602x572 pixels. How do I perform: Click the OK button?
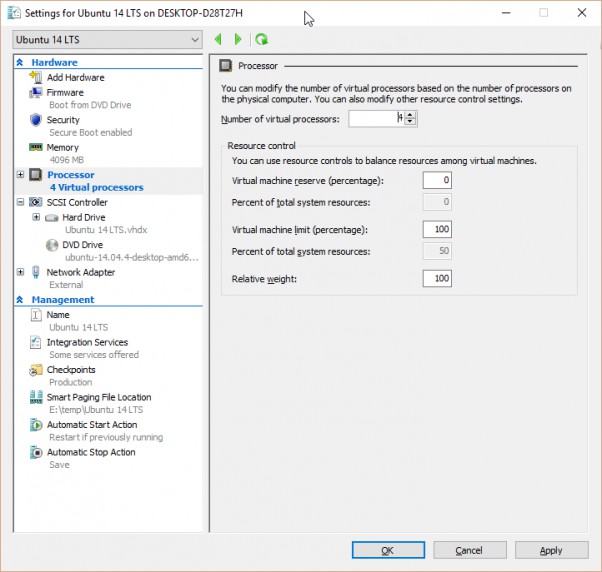coord(387,550)
